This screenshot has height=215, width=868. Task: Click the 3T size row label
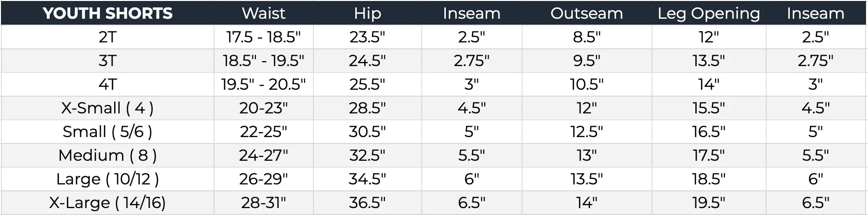(x=107, y=61)
